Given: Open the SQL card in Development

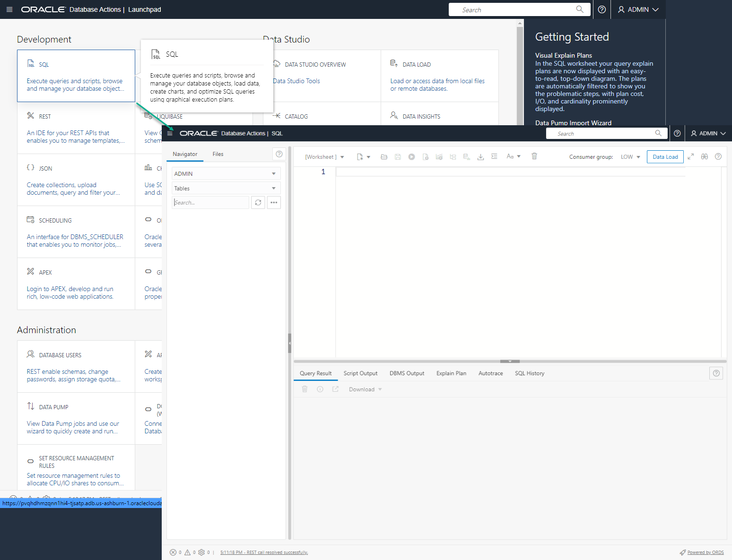Looking at the screenshot, I should point(76,76).
